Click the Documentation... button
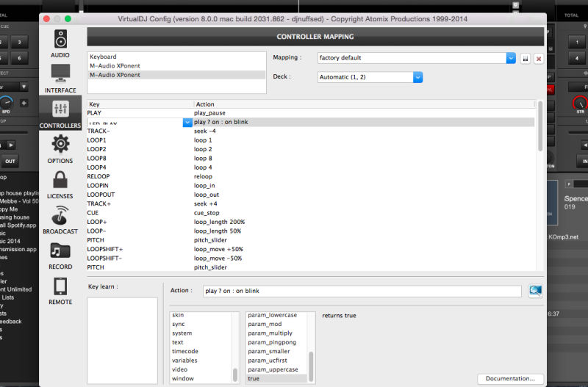Screen dimensions: 588x387 tap(510, 378)
